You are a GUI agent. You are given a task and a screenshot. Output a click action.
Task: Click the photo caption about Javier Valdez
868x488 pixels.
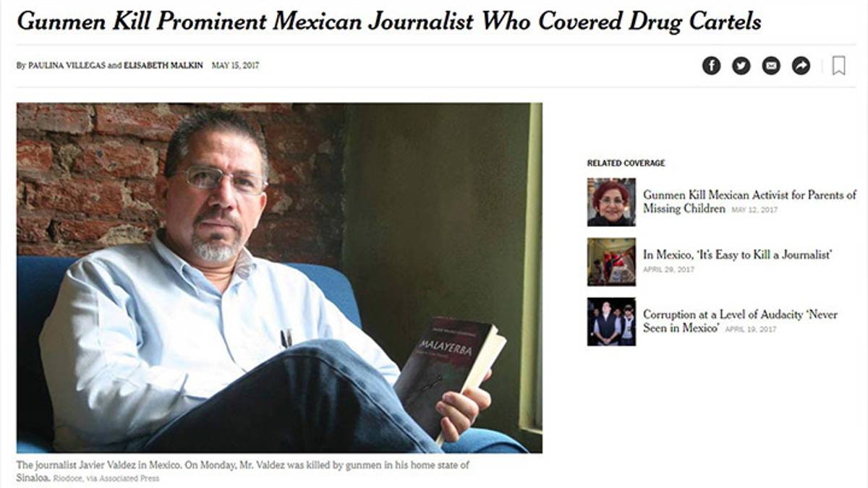click(x=243, y=471)
